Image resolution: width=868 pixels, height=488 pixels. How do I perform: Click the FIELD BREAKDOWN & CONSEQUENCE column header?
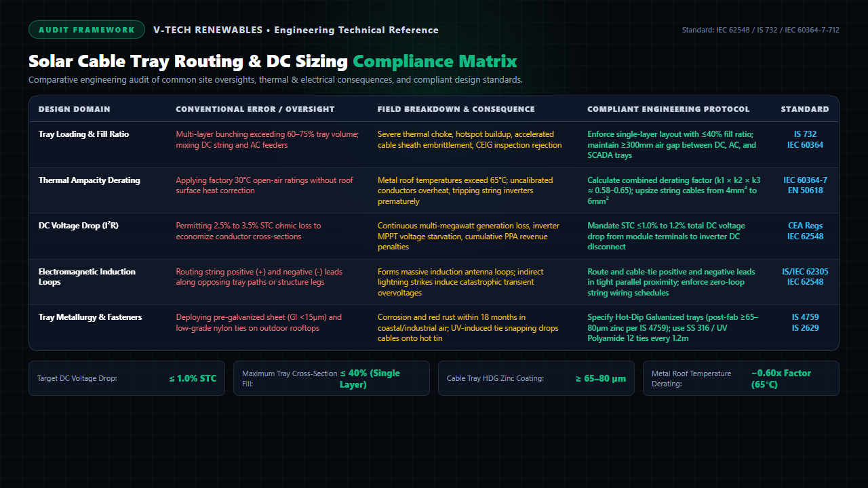click(x=456, y=109)
